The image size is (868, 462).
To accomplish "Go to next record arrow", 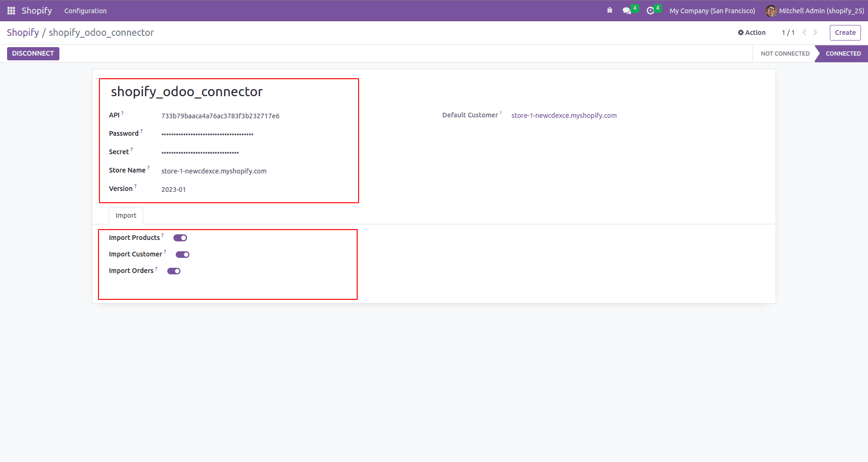I will coord(815,33).
